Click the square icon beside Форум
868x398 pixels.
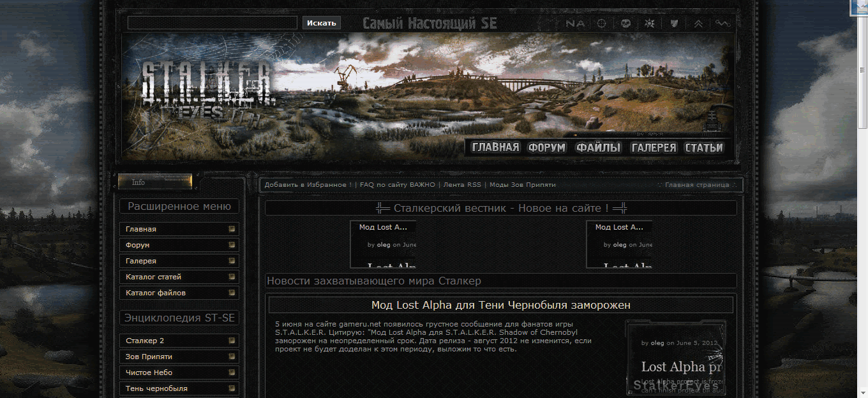click(232, 245)
